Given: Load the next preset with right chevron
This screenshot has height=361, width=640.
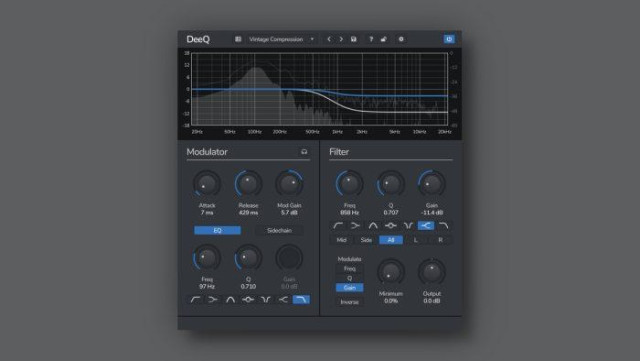Looking at the screenshot, I should [x=341, y=39].
